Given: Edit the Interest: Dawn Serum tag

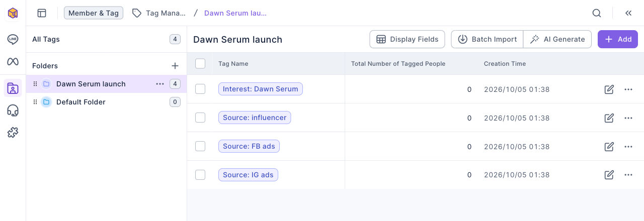Looking at the screenshot, I should tap(609, 89).
